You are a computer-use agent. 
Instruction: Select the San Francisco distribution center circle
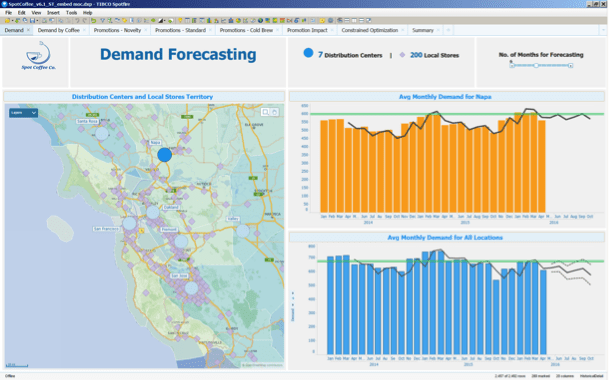129,223
